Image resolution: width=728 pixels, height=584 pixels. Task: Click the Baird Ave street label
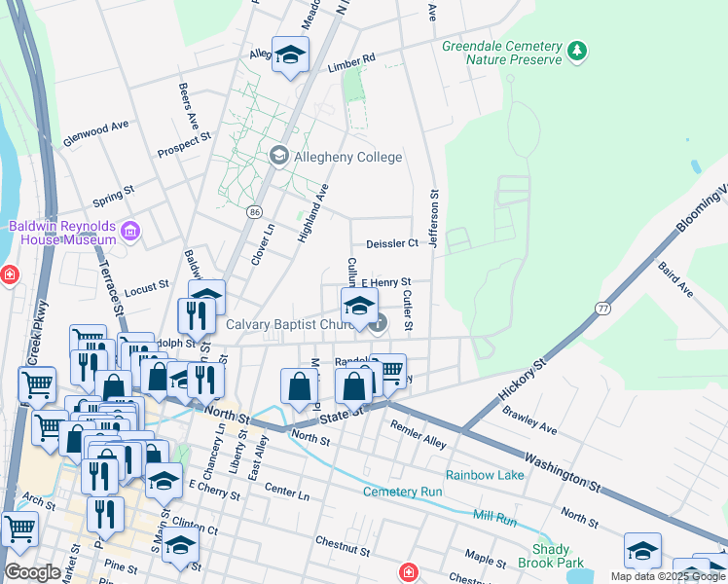(675, 279)
